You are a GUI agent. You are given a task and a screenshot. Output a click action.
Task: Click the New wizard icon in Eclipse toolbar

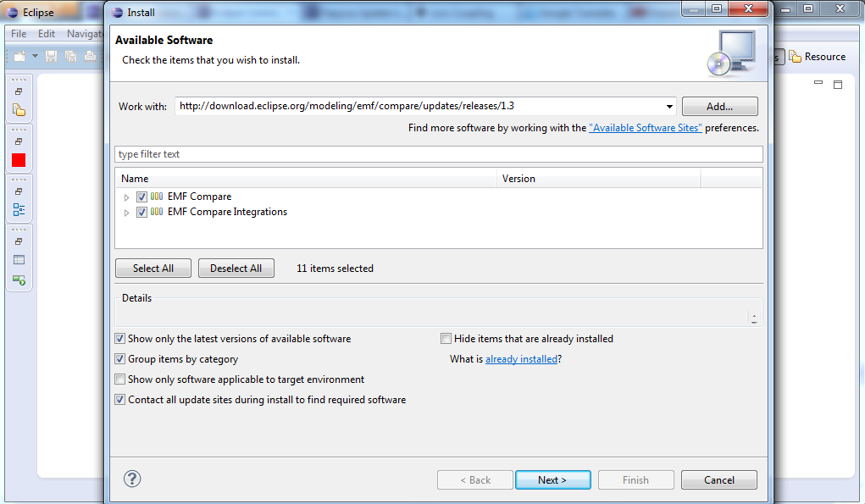pyautogui.click(x=19, y=56)
